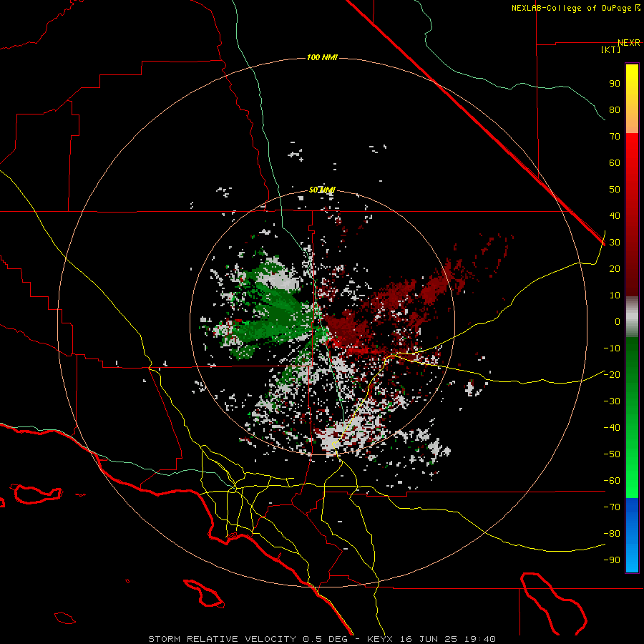Click the -40 value on velocity scale
This screenshot has height=644, width=644.
click(612, 428)
